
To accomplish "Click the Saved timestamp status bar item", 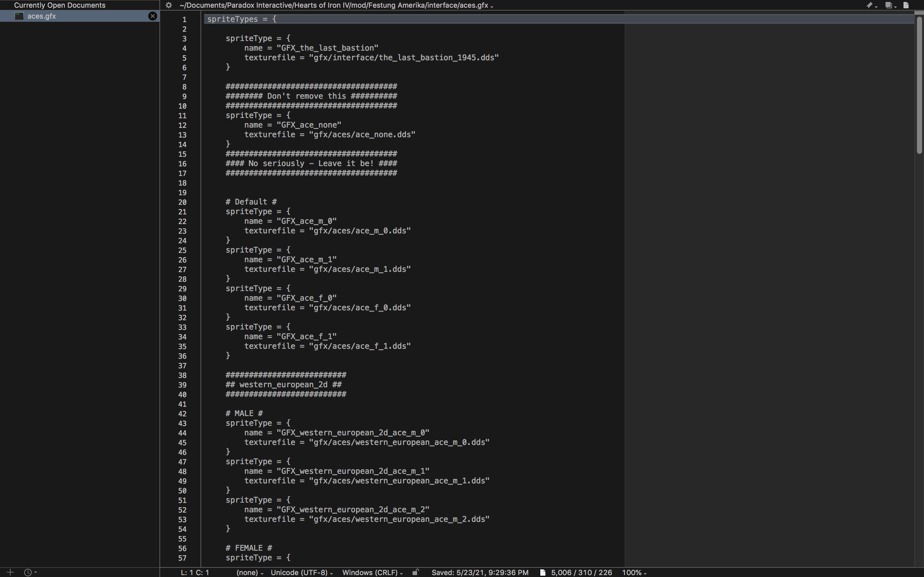I will click(479, 572).
